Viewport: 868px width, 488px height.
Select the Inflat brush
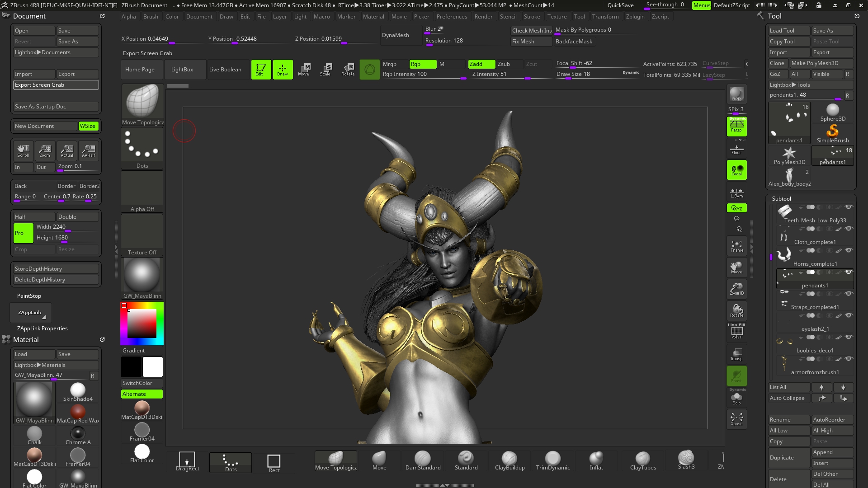point(596,461)
